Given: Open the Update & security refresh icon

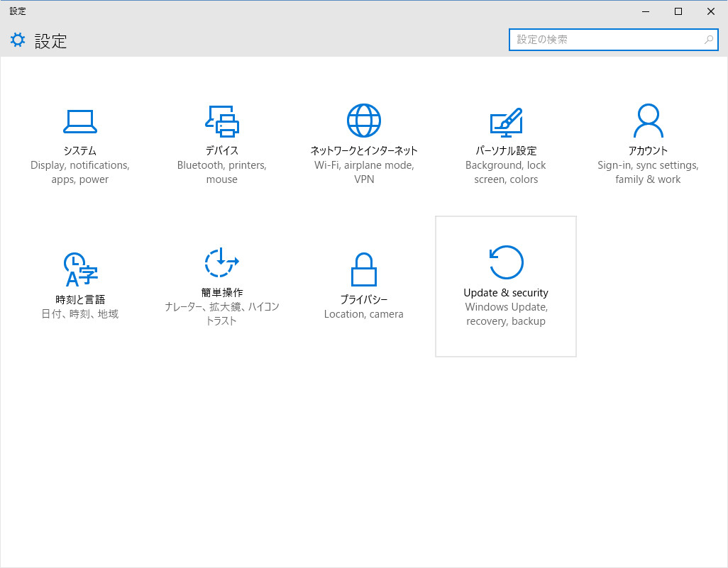Looking at the screenshot, I should [x=506, y=262].
